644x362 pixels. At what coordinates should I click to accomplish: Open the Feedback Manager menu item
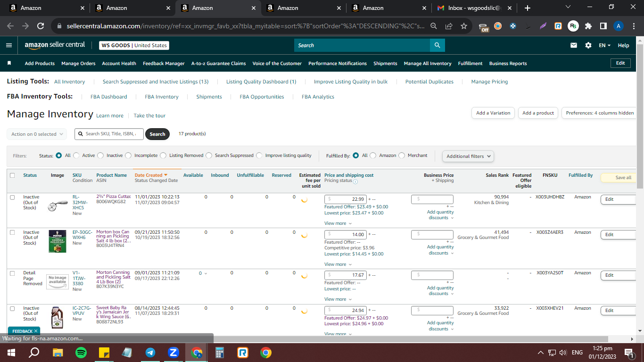tap(164, 63)
